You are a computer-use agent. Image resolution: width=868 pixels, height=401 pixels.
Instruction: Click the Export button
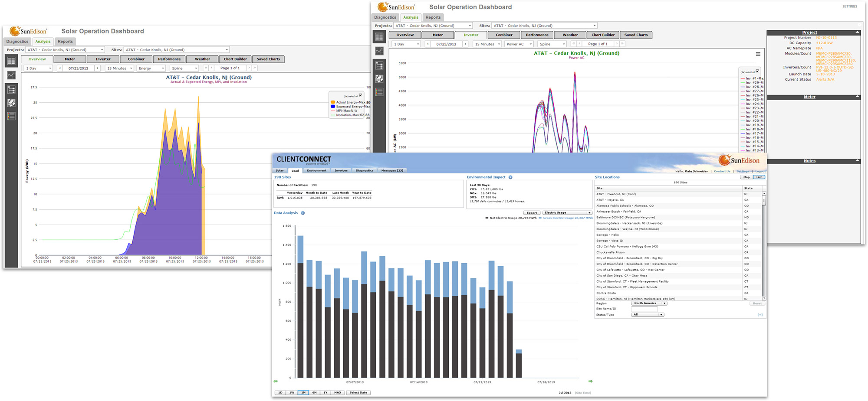pyautogui.click(x=532, y=213)
